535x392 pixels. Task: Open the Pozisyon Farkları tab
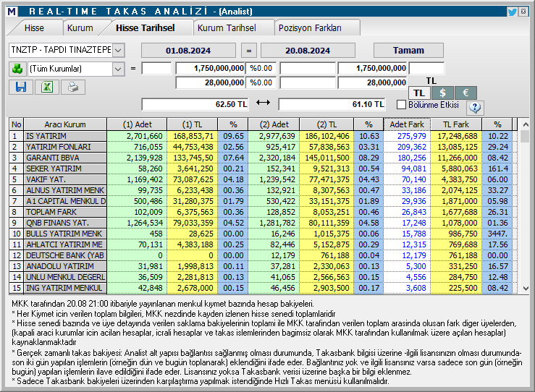pos(310,28)
